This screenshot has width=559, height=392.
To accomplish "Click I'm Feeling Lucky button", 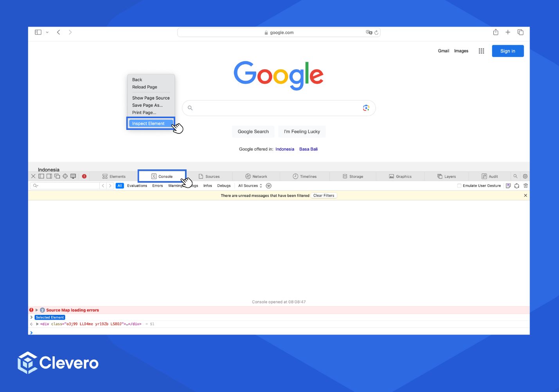I will tap(302, 131).
